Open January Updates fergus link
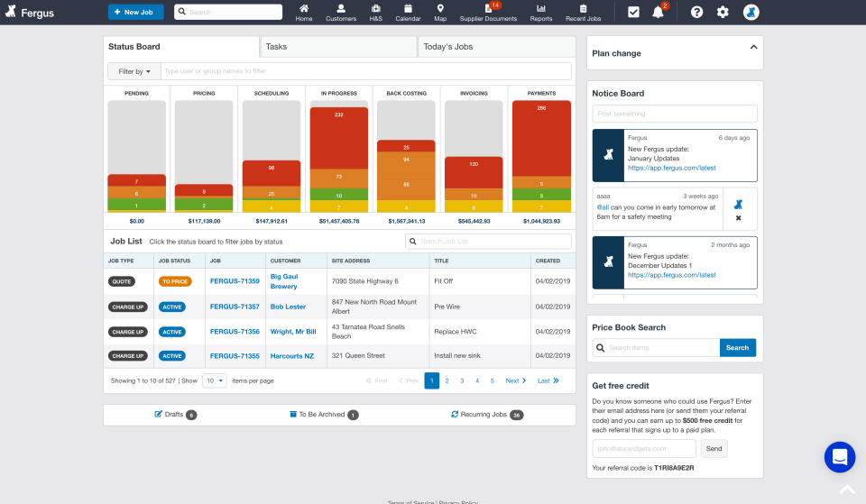 point(671,169)
